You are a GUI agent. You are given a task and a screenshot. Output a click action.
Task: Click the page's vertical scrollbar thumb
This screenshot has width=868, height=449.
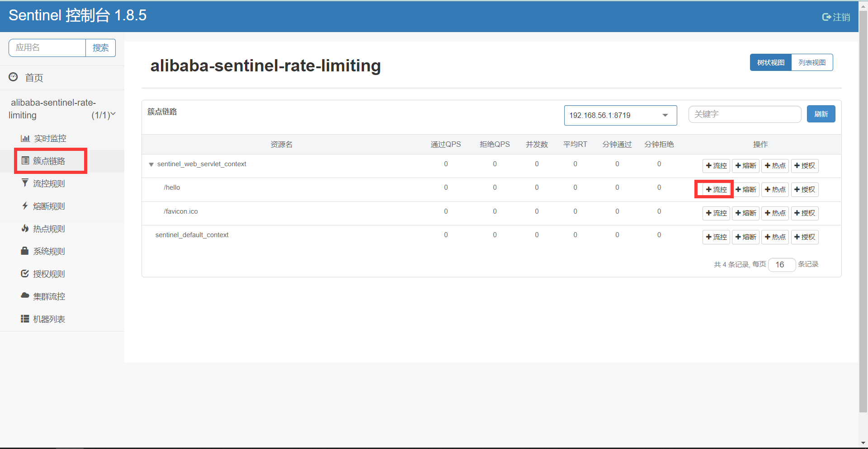point(863,211)
